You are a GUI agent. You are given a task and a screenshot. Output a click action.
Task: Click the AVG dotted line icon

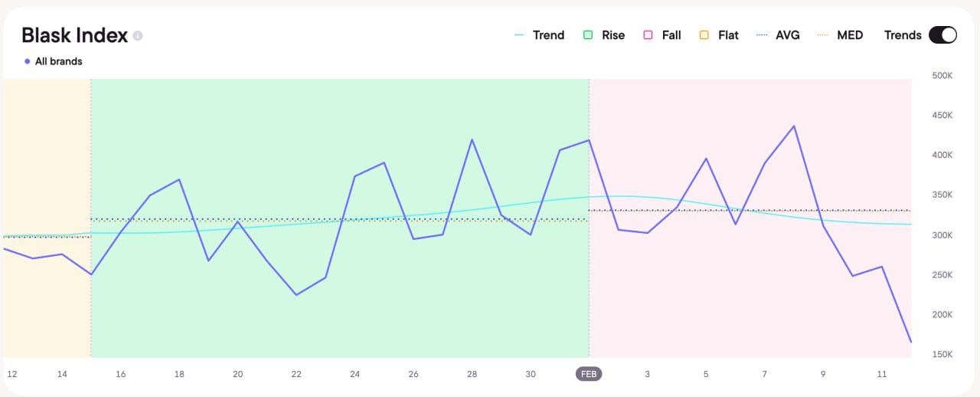point(762,35)
